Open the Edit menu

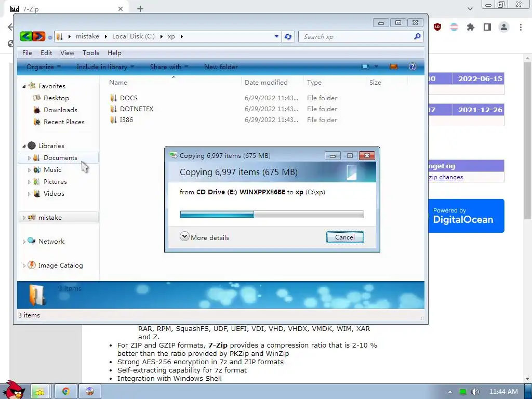pyautogui.click(x=46, y=53)
